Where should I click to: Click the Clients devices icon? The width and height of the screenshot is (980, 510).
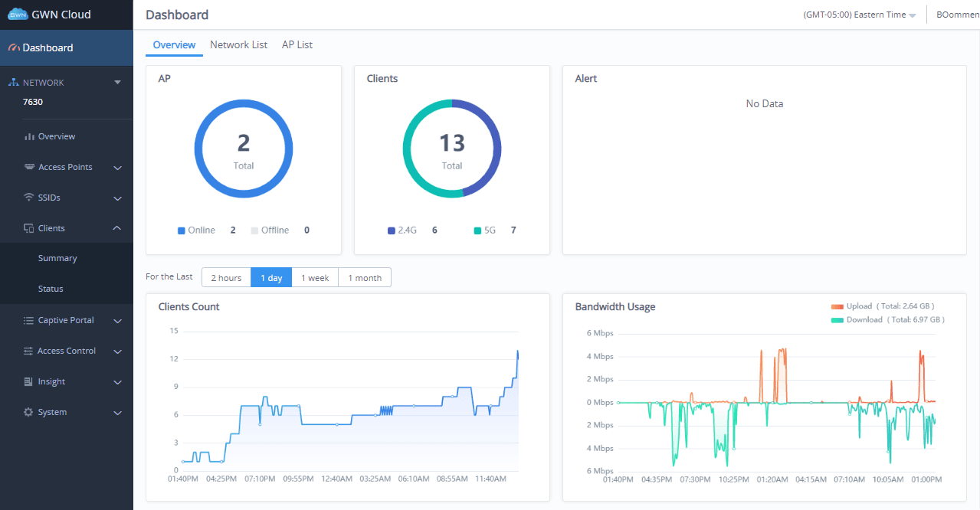pos(29,228)
